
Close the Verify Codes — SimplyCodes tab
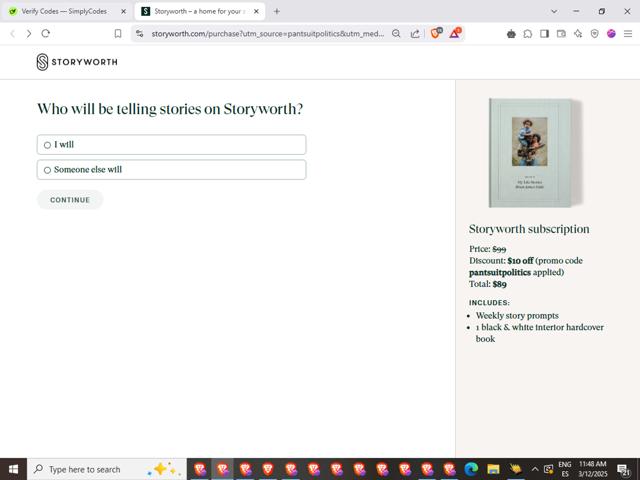coord(123,11)
